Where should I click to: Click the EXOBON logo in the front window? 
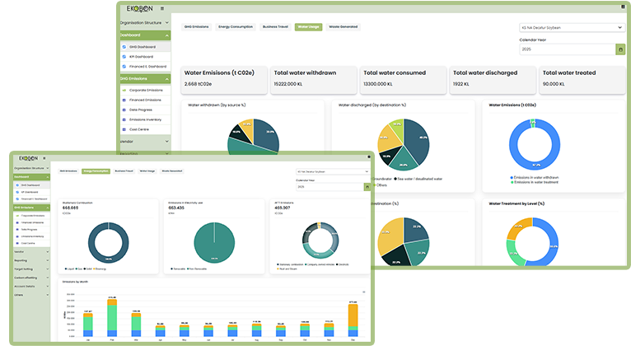pyautogui.click(x=28, y=157)
